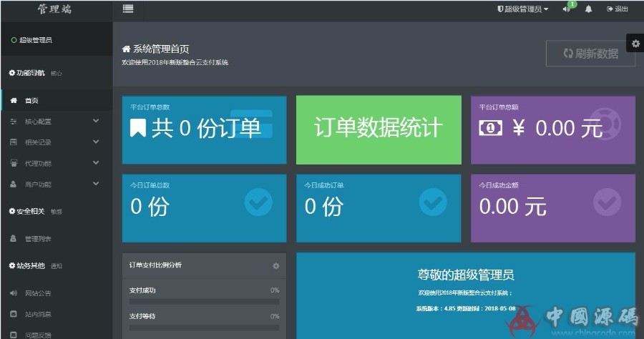
Task: Click the 代理功能 icon in the sidebar
Action: pos(14,163)
